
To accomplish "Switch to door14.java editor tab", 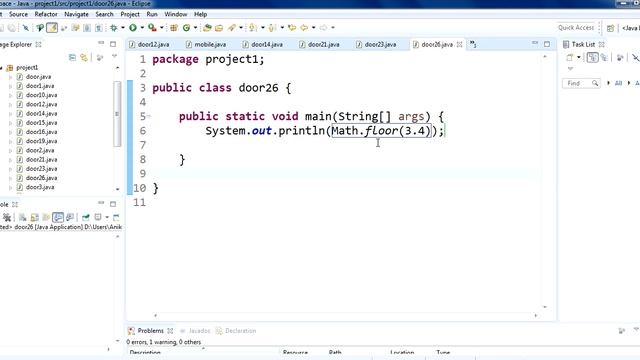I will click(x=263, y=44).
